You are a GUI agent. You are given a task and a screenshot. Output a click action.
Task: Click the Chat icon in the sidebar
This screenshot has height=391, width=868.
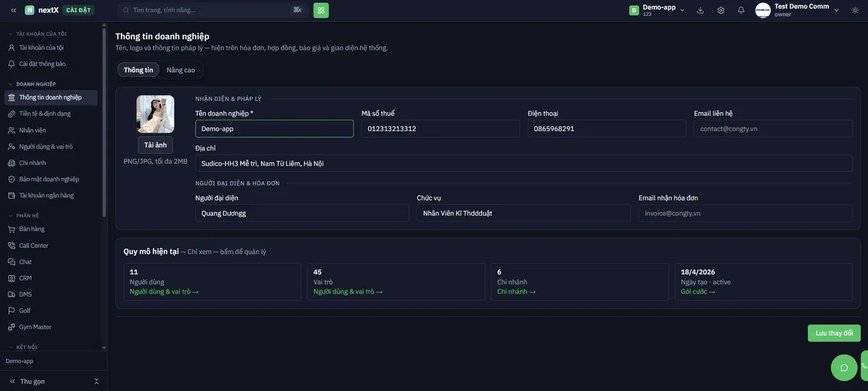(x=12, y=262)
